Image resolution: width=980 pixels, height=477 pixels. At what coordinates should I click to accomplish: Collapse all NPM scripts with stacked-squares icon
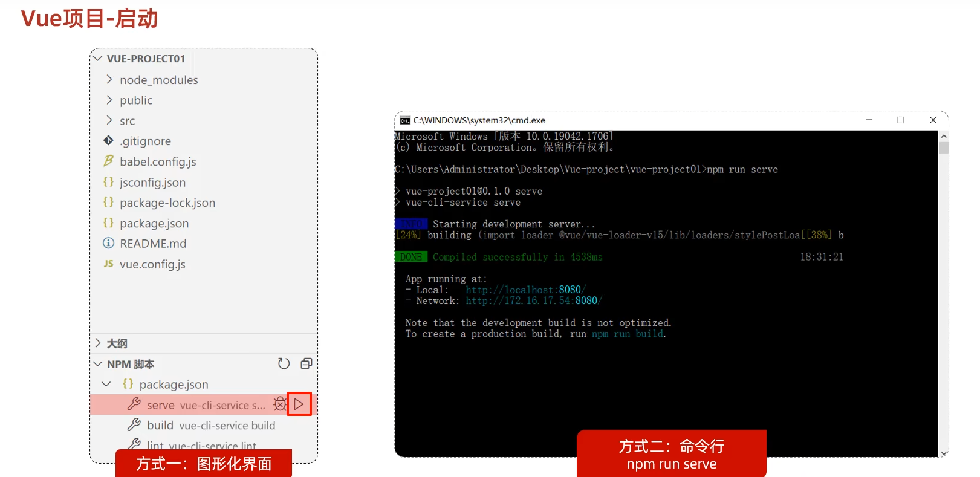point(307,363)
